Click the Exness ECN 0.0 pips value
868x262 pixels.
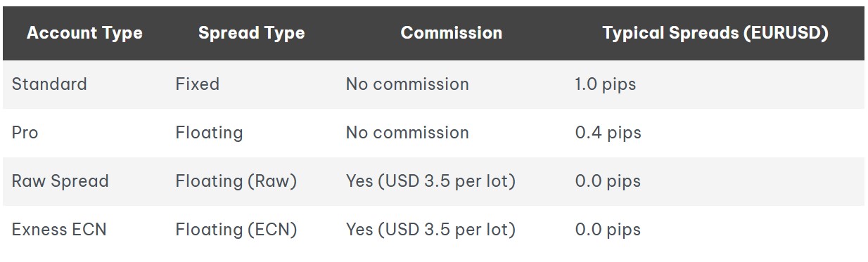608,230
